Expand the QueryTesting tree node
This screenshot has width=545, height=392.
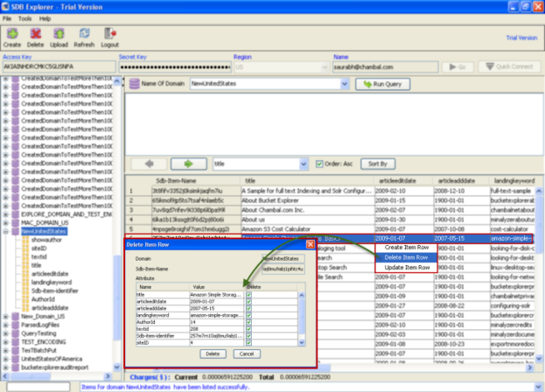point(6,333)
